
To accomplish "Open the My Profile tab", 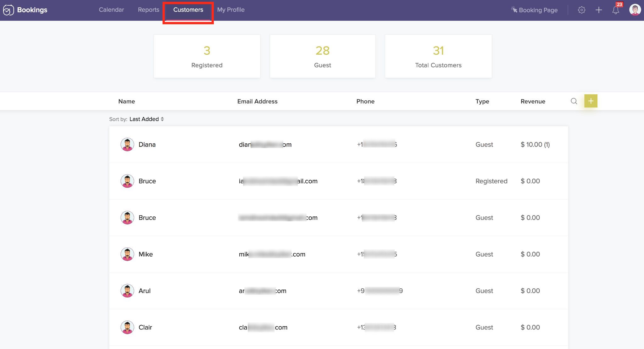I will [230, 10].
